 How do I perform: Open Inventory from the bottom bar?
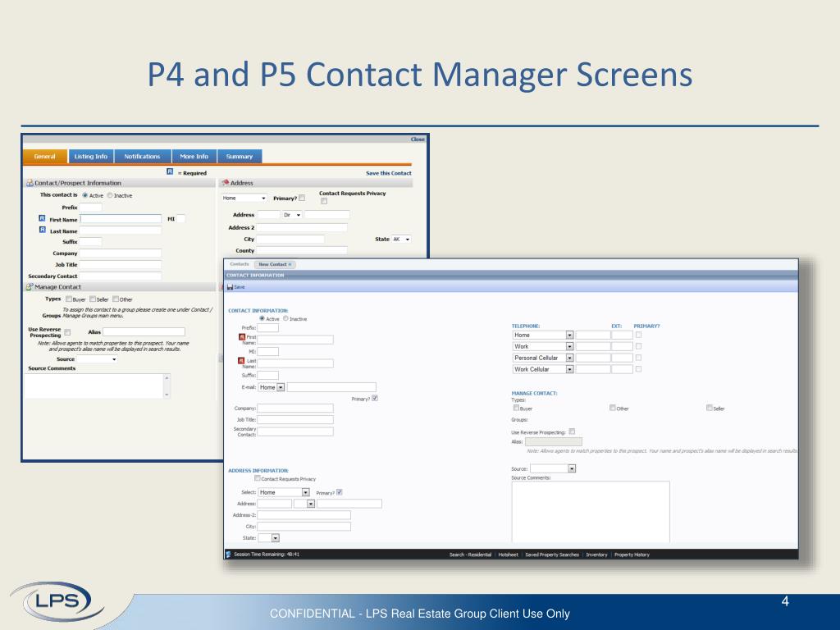tap(597, 555)
